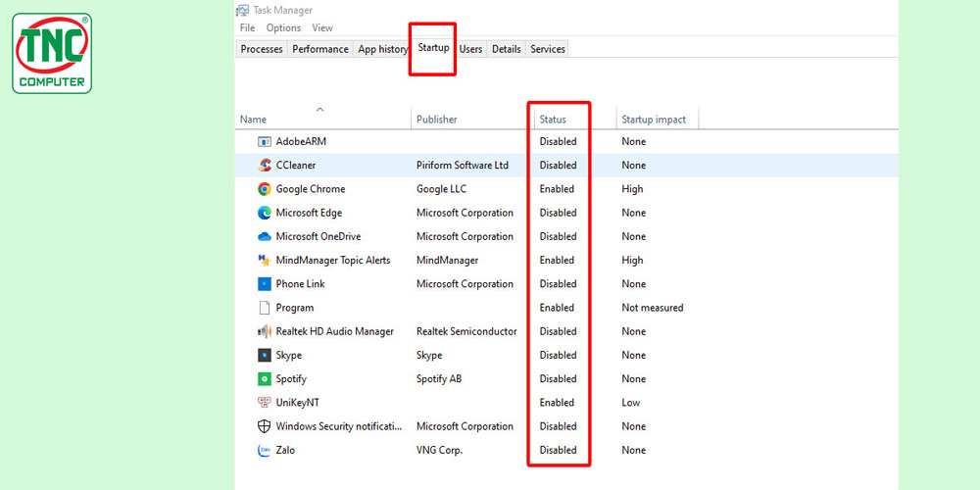Select the MindManager Topic Alerts entry
Image resolution: width=980 pixels, height=490 pixels.
tap(333, 261)
